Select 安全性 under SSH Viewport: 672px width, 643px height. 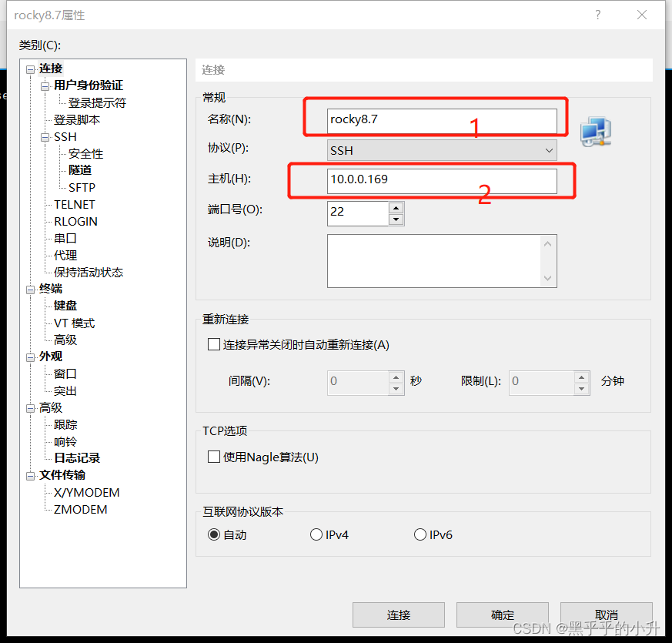pos(85,153)
